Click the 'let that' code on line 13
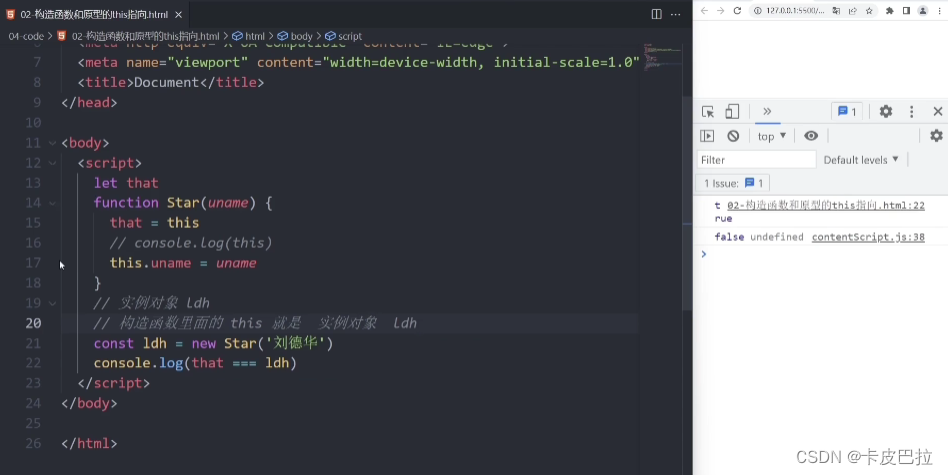Image resolution: width=948 pixels, height=475 pixels. coord(126,183)
